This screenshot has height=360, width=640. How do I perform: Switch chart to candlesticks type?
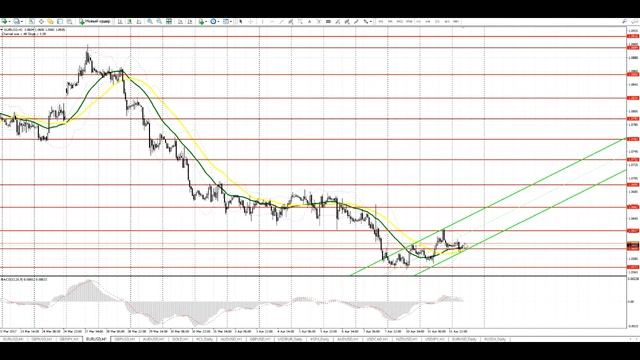[129, 21]
